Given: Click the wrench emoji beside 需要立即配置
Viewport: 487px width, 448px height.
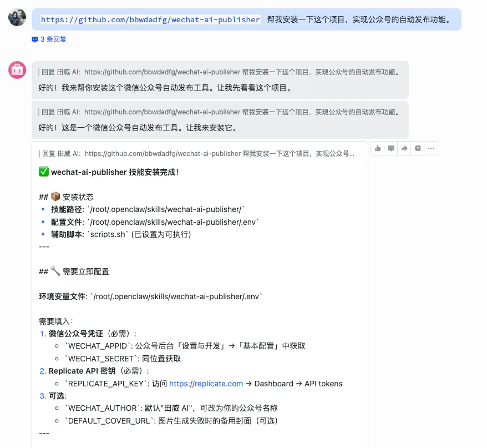Looking at the screenshot, I should pyautogui.click(x=55, y=271).
